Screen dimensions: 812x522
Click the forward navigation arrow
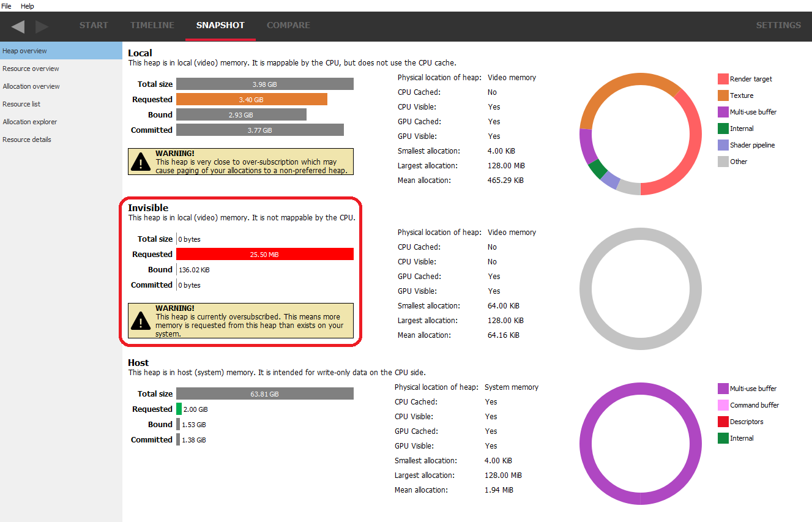(42, 26)
